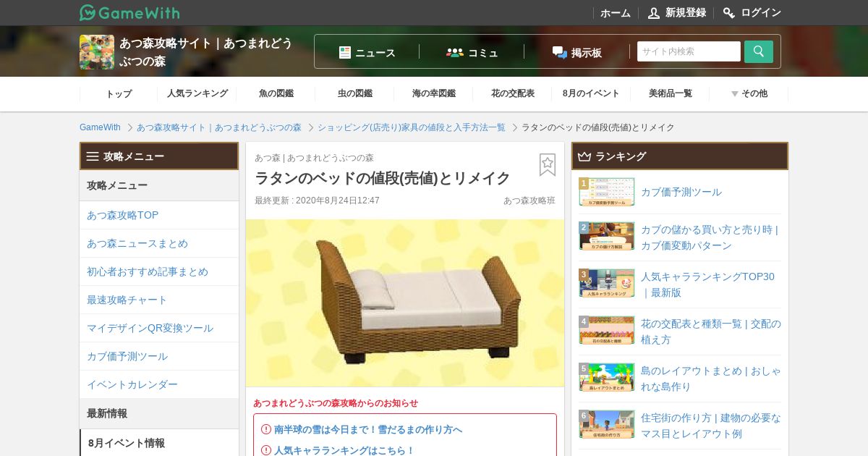Open ranking link カブ価予測ツール
The height and width of the screenshot is (456, 868).
click(681, 193)
